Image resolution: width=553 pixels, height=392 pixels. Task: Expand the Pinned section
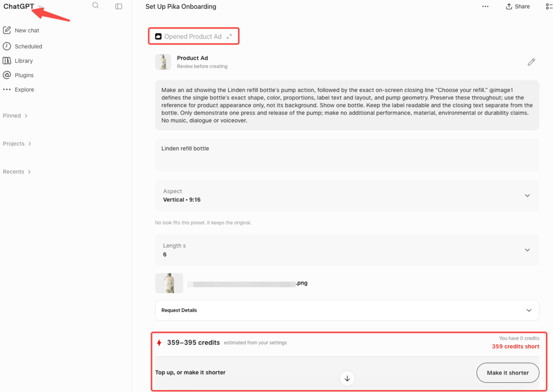(x=15, y=116)
